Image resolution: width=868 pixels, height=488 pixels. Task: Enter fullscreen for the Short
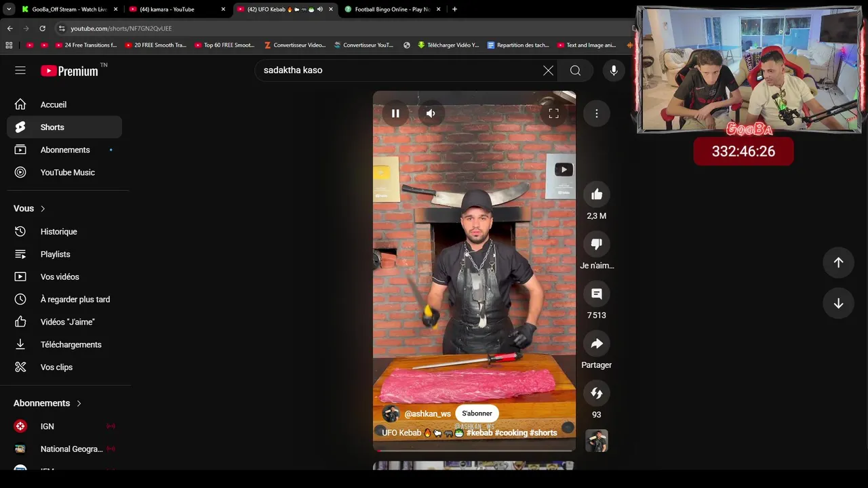553,114
